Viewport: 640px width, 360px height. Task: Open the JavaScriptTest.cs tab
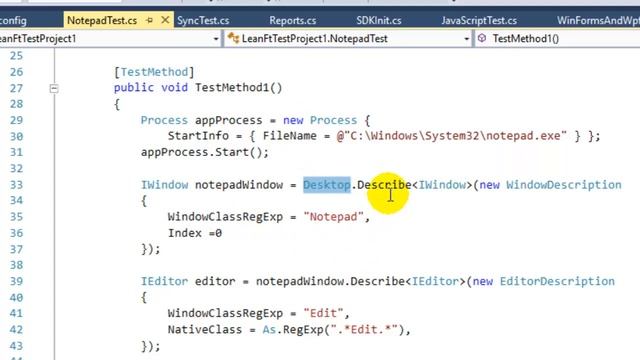coord(479,20)
